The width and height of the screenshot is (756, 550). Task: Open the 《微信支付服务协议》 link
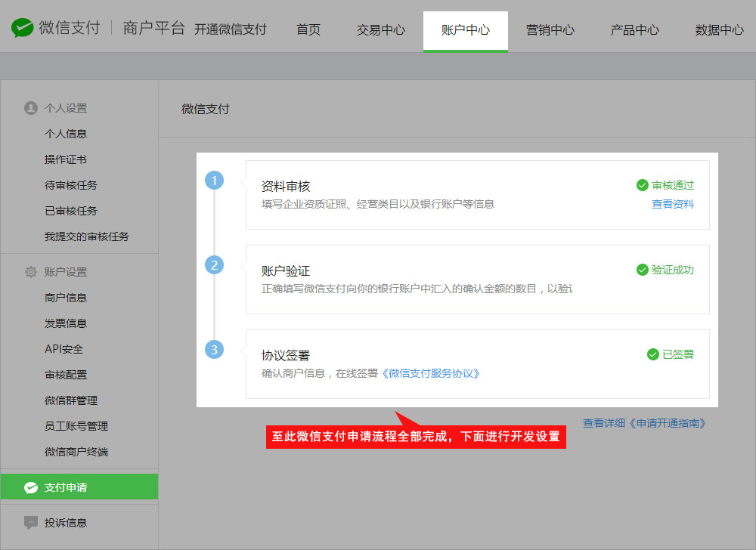tap(430, 373)
